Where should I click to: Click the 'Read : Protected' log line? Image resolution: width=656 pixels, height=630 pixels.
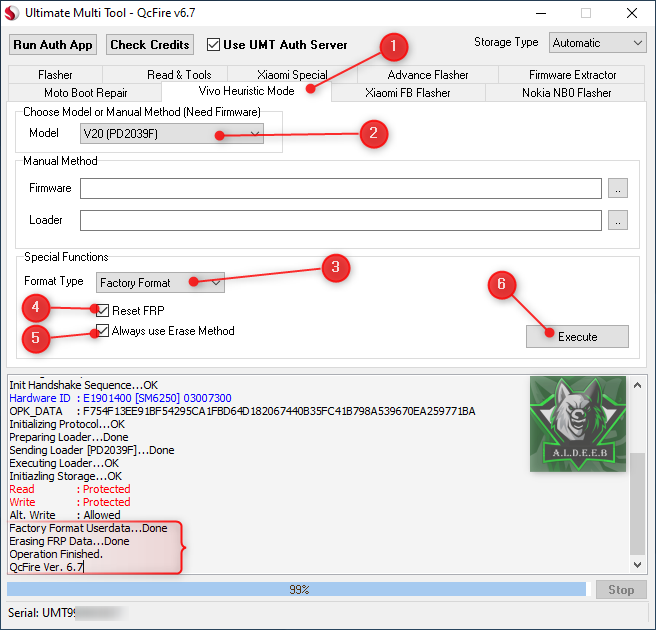click(x=69, y=489)
